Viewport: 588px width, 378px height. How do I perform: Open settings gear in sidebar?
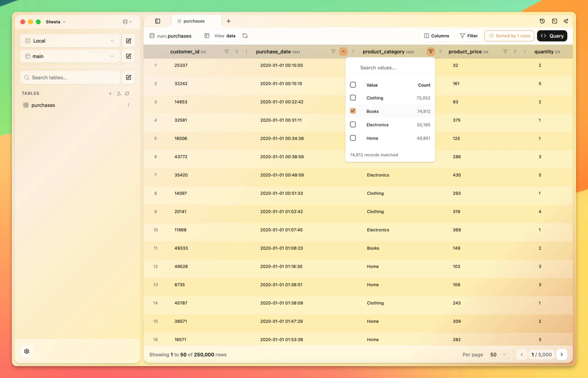click(27, 351)
